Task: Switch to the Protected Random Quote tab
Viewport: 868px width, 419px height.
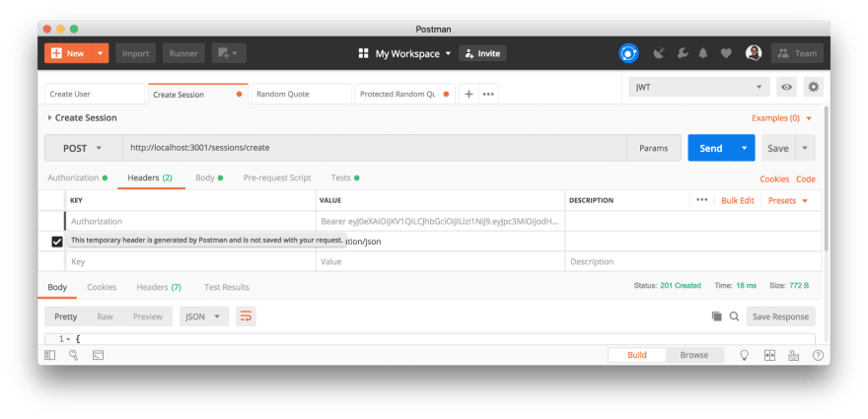Action: (x=404, y=94)
